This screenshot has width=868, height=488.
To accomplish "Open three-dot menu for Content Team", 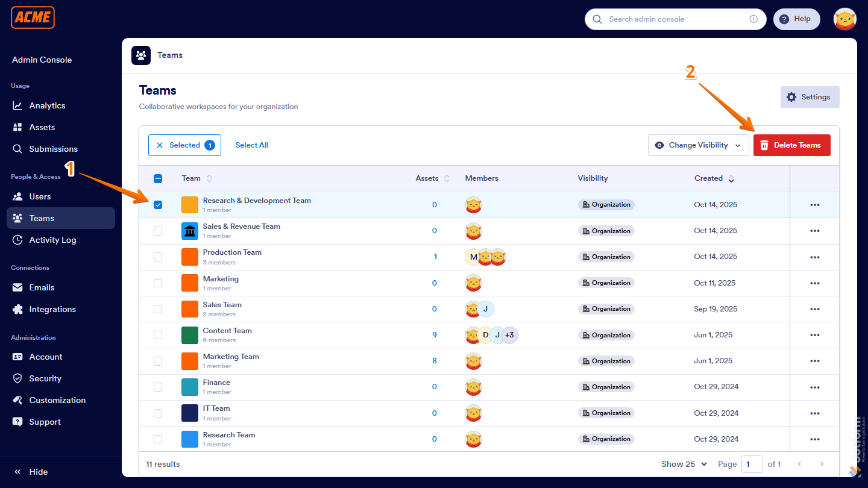I will point(815,335).
